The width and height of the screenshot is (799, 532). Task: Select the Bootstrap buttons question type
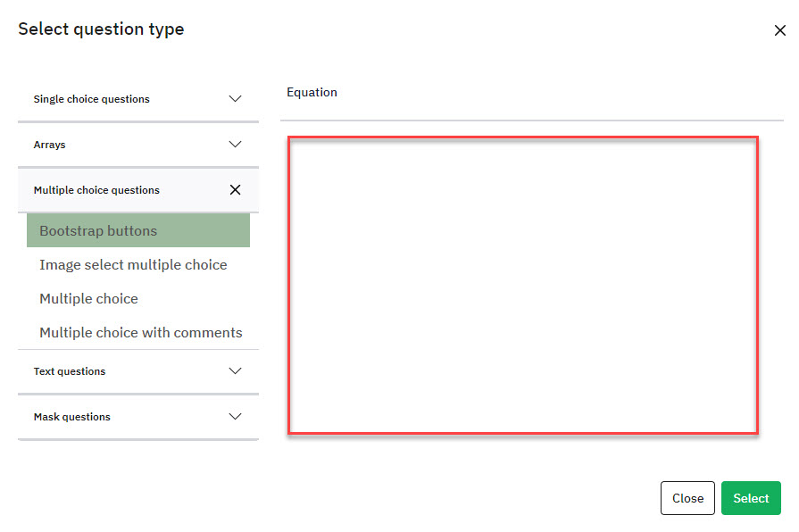(x=98, y=230)
